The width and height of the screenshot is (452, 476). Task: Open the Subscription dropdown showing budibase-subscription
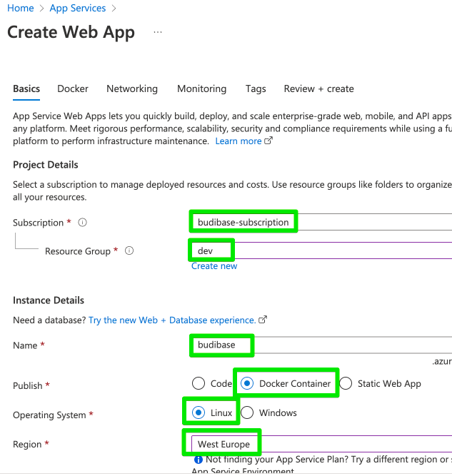322,222
